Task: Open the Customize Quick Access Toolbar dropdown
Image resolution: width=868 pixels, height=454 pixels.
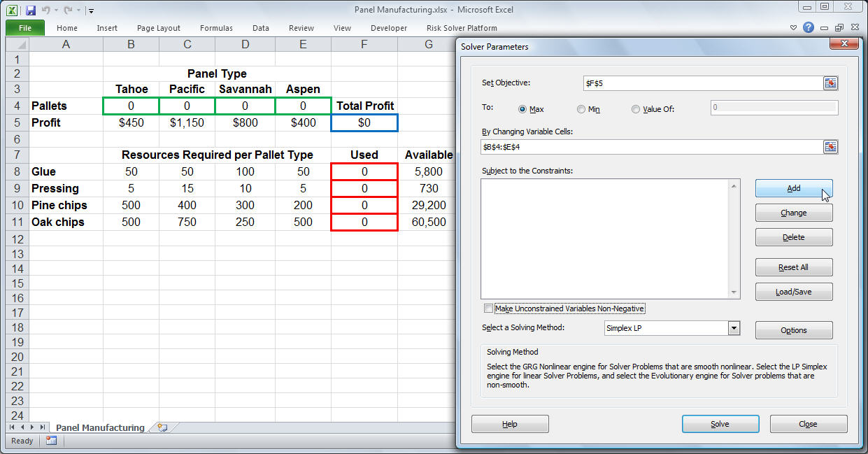Action: [92, 10]
